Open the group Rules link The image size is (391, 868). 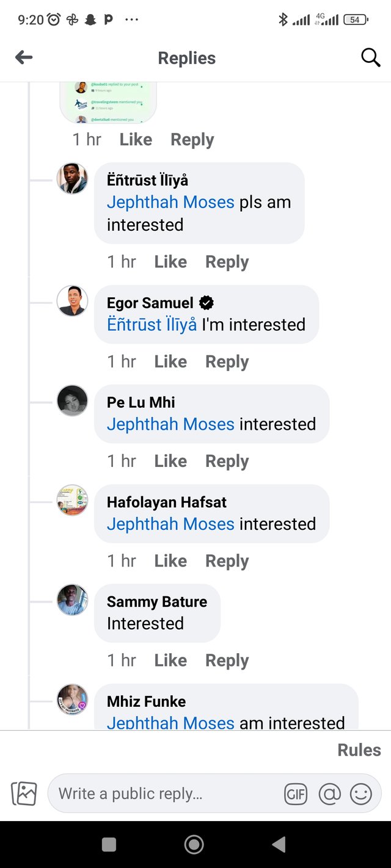point(359,750)
